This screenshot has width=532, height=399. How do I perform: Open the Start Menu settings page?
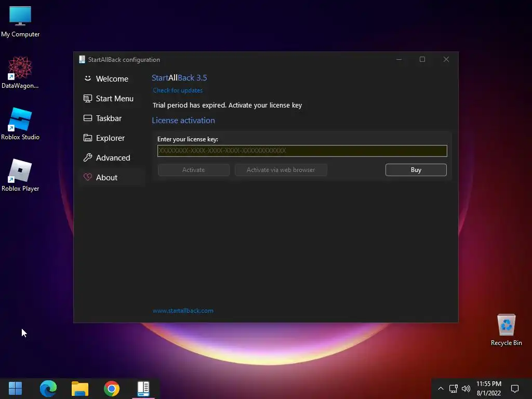pyautogui.click(x=112, y=98)
